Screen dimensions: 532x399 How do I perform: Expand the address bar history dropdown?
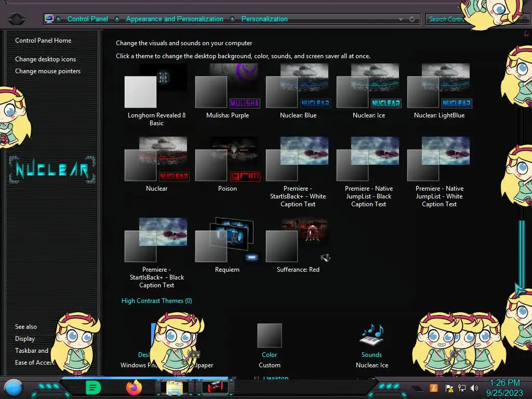click(401, 19)
